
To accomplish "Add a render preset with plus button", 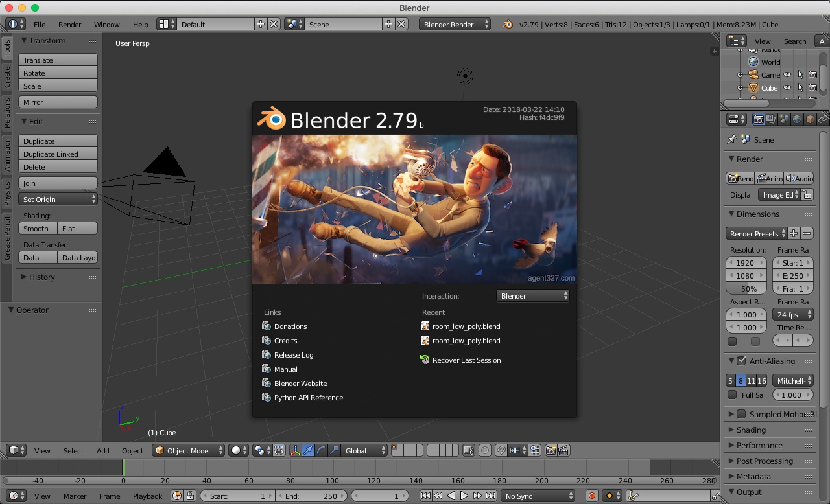I will point(794,233).
